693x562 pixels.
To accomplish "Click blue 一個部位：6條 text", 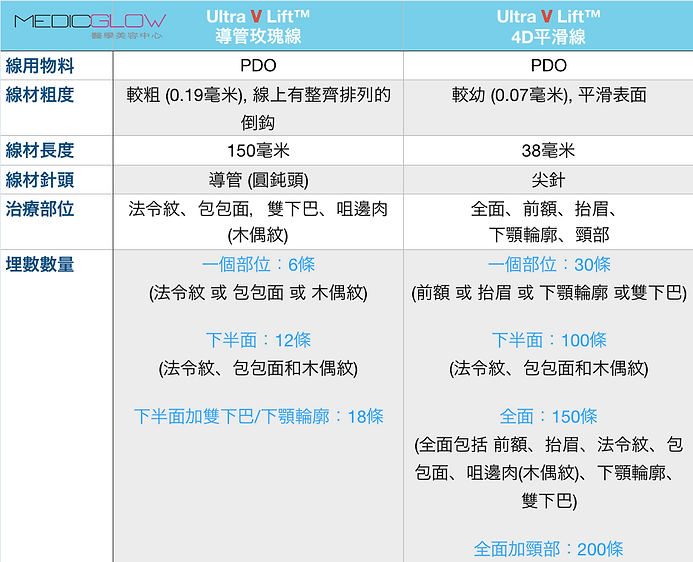I will 258,265.
